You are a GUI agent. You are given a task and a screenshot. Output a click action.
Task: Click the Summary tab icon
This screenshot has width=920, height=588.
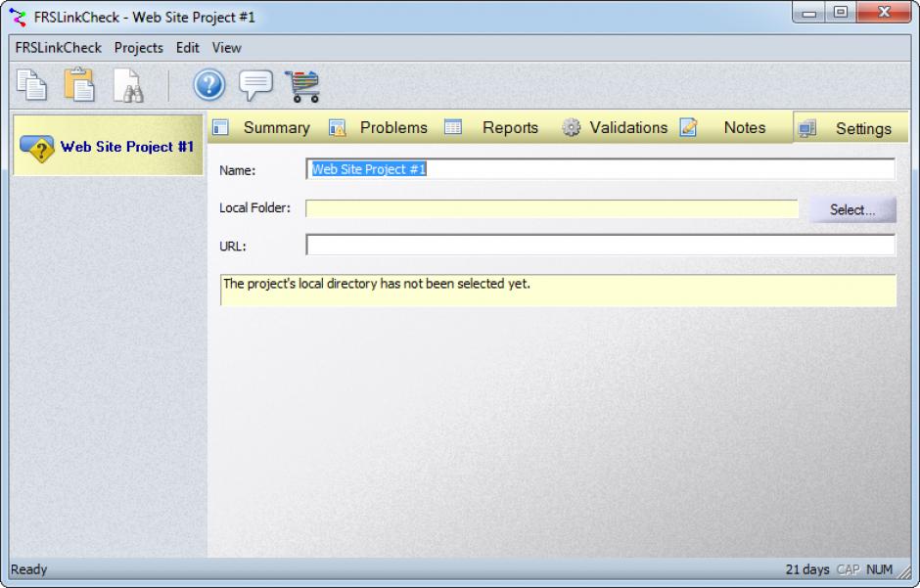click(x=220, y=127)
